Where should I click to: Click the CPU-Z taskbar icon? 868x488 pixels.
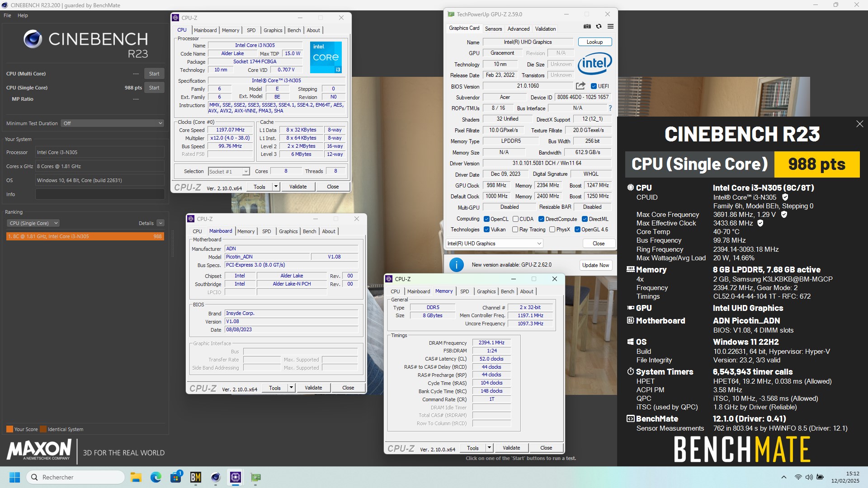236,477
